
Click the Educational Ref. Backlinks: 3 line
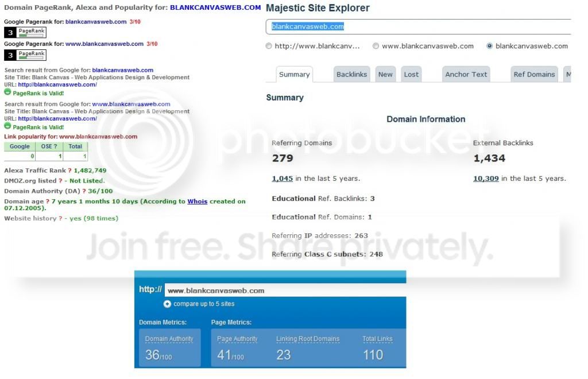(x=323, y=199)
